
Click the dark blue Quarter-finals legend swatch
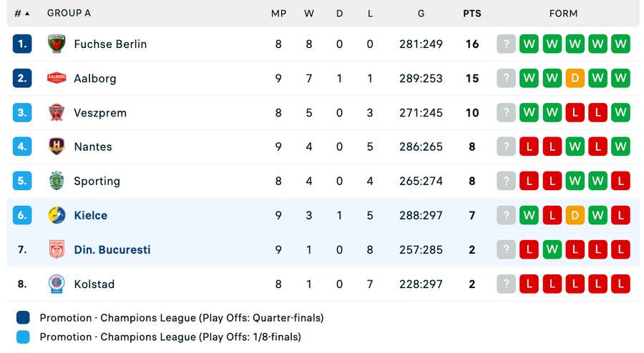(x=23, y=317)
